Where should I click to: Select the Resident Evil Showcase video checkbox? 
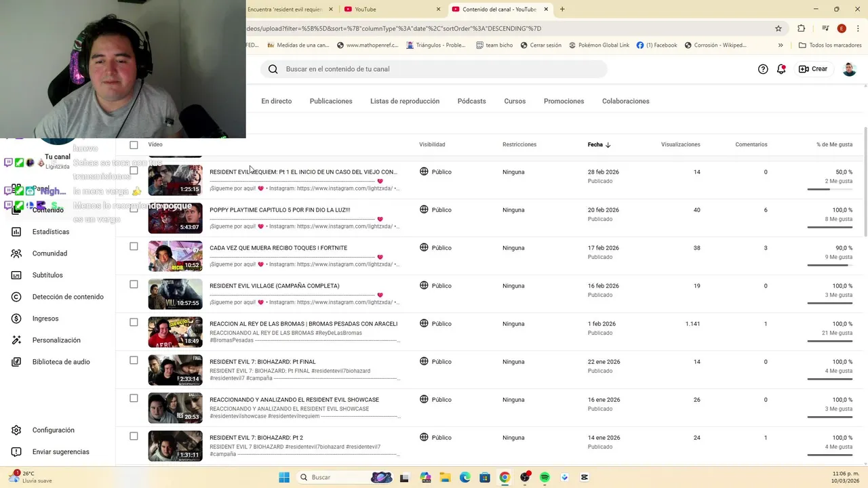tap(134, 399)
